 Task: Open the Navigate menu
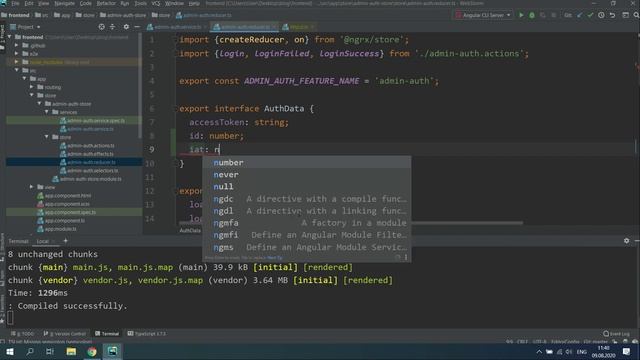[x=64, y=3]
